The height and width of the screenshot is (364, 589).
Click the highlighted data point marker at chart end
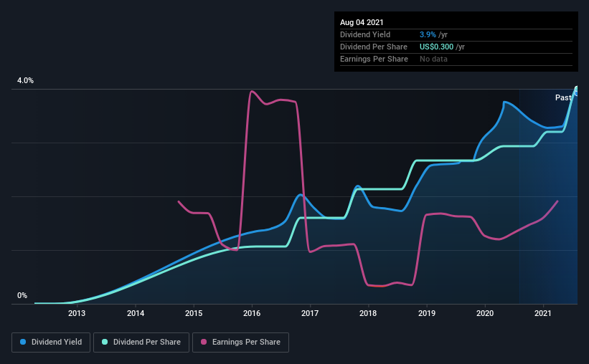(576, 90)
